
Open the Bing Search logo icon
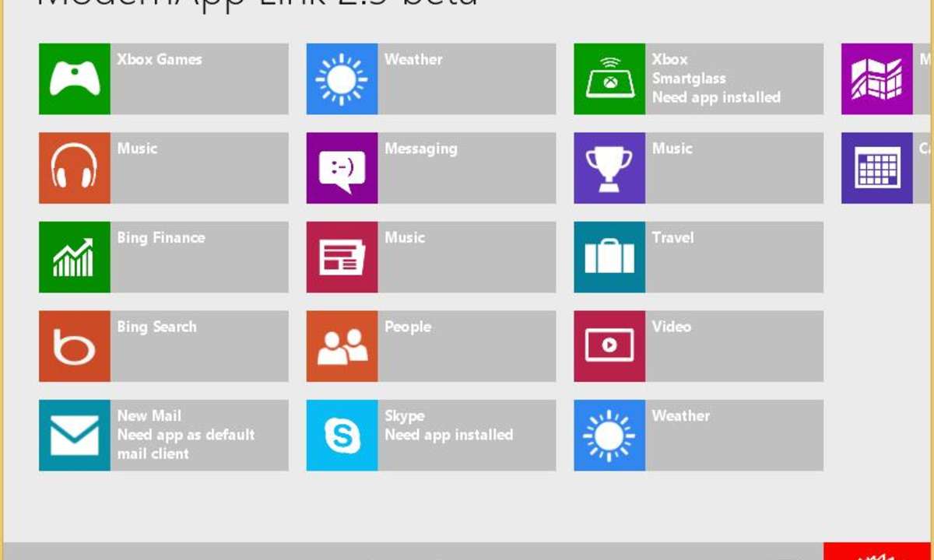pos(75,346)
